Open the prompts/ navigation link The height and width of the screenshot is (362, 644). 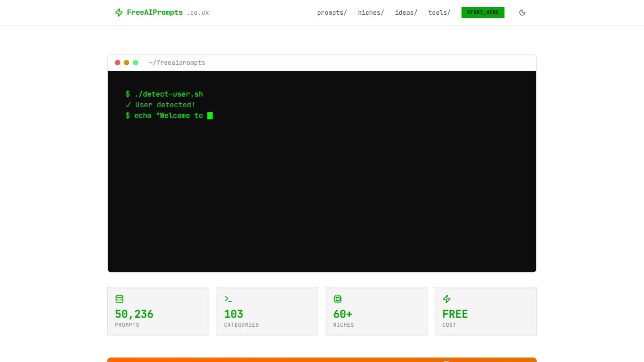(x=332, y=13)
